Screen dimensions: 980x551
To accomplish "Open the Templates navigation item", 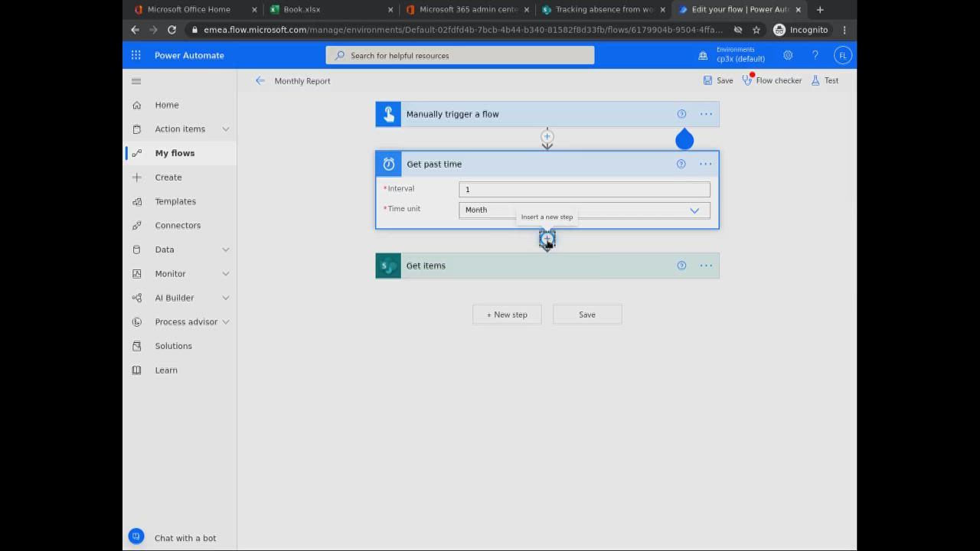I will click(175, 201).
